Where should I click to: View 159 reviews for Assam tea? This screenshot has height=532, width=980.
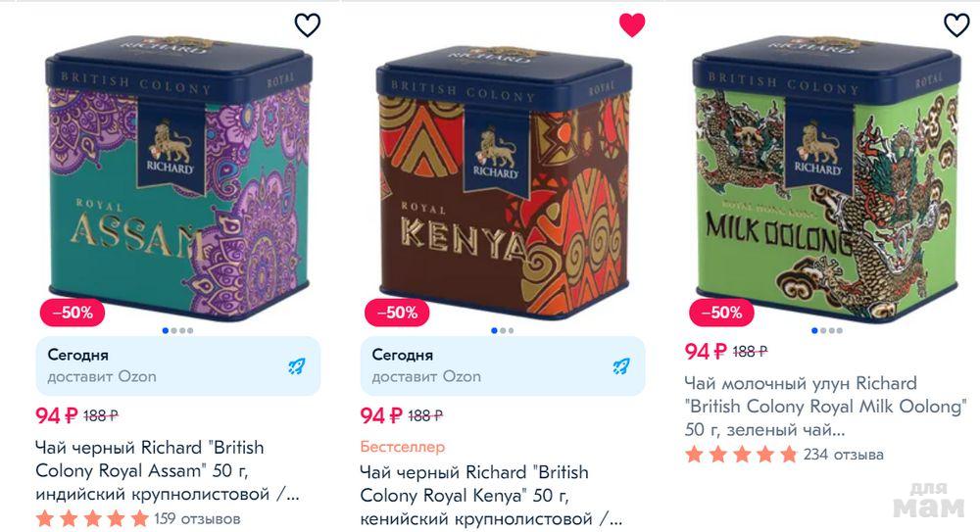coord(197,518)
